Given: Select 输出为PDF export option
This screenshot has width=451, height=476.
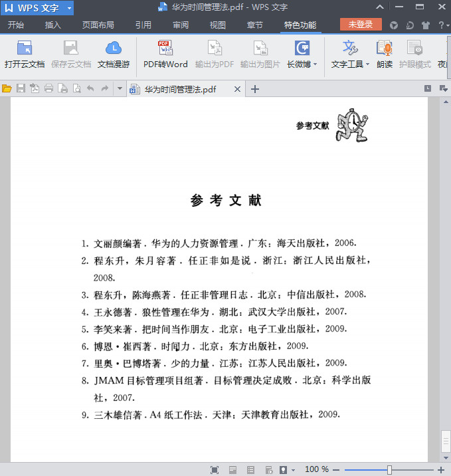Looking at the screenshot, I should (215, 55).
